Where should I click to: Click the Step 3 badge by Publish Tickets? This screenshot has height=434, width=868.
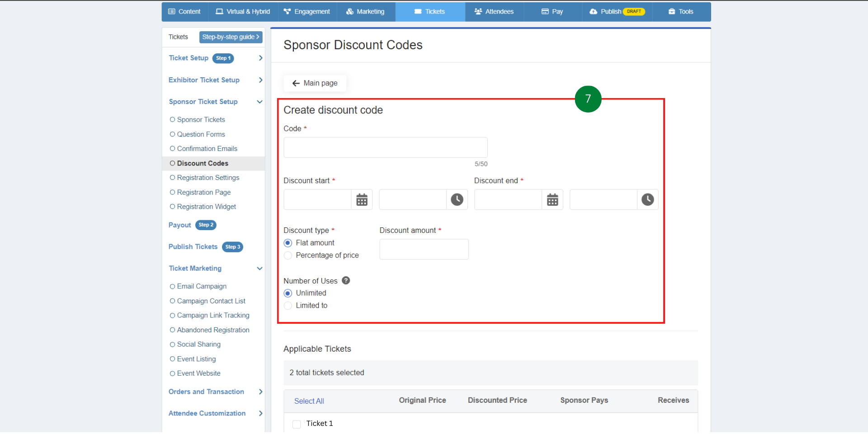pyautogui.click(x=232, y=247)
